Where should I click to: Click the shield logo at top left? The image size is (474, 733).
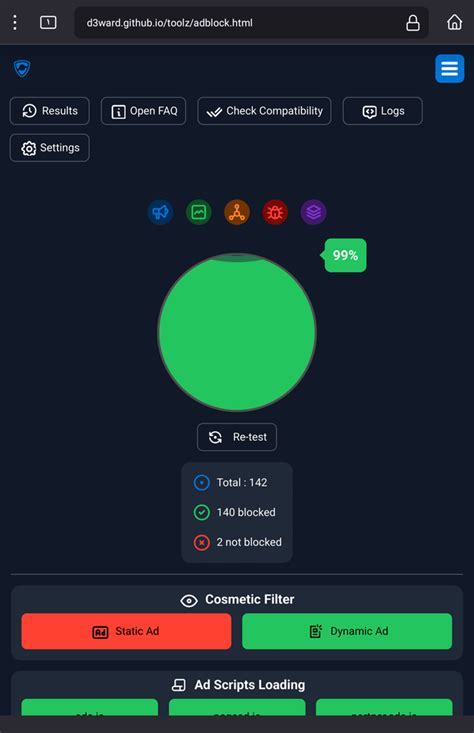click(x=22, y=69)
